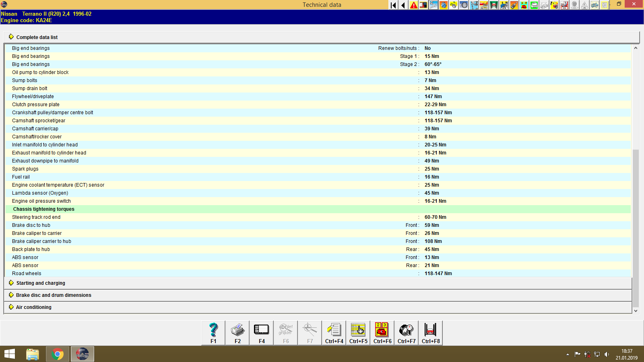Screen dimensions: 644x362
Task: Click the Ctrl+F4 notes icon
Action: pos(334,332)
